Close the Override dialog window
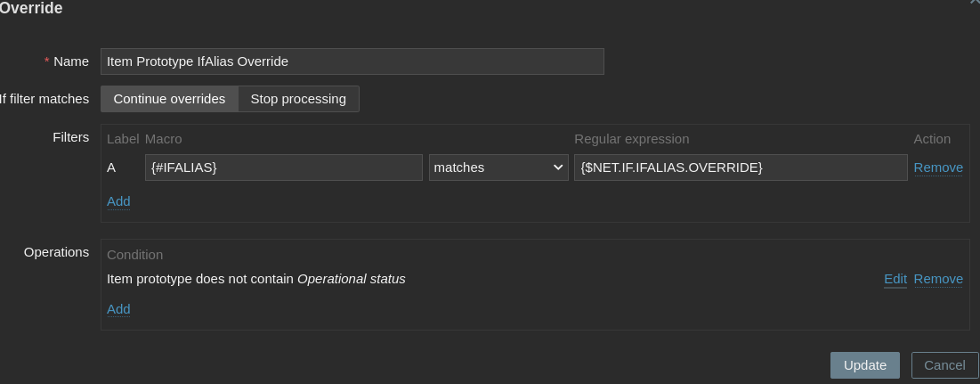 976,4
